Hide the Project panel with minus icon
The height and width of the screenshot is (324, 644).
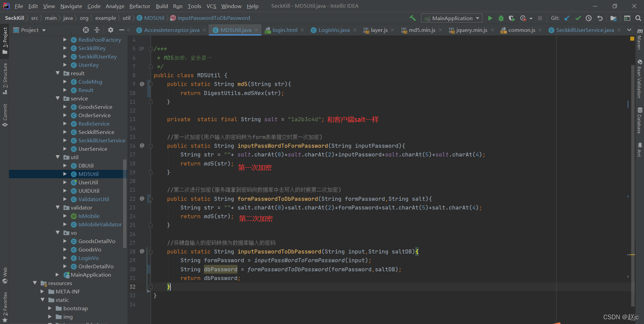tap(121, 30)
